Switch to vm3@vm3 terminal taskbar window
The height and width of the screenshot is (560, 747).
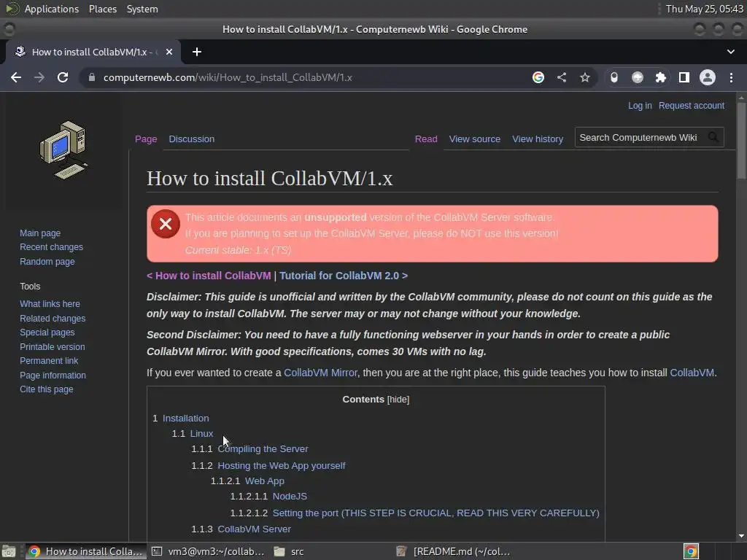[x=208, y=551]
